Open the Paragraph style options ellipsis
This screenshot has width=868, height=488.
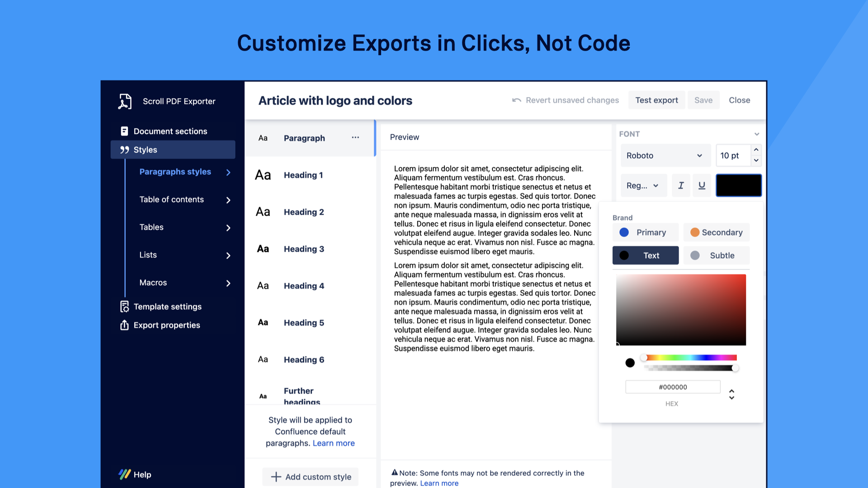(355, 137)
